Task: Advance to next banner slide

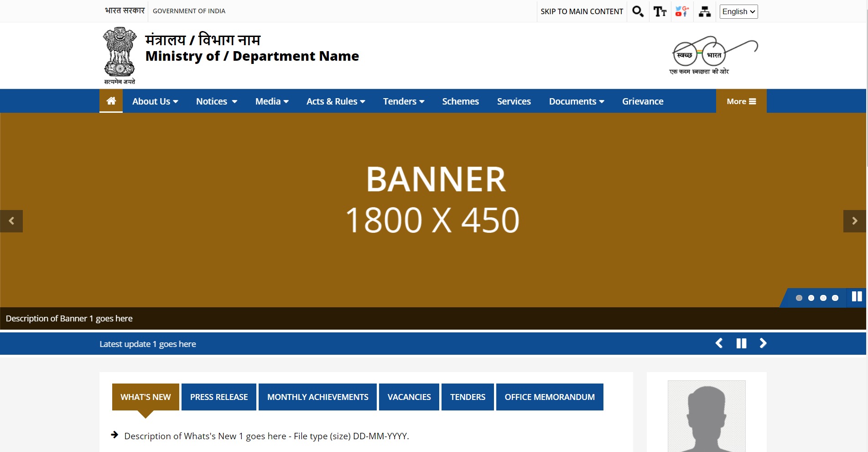Action: point(854,221)
